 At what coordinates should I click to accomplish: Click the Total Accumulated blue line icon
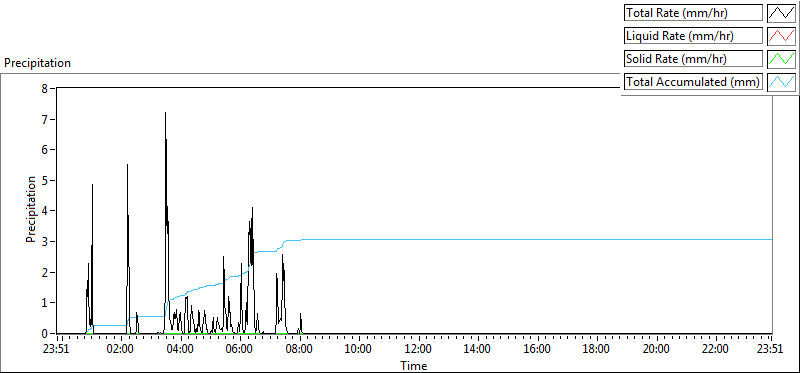(x=781, y=81)
